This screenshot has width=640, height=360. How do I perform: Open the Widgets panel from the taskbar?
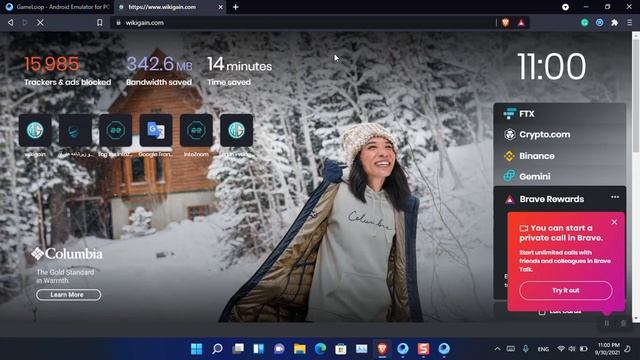[x=258, y=349]
